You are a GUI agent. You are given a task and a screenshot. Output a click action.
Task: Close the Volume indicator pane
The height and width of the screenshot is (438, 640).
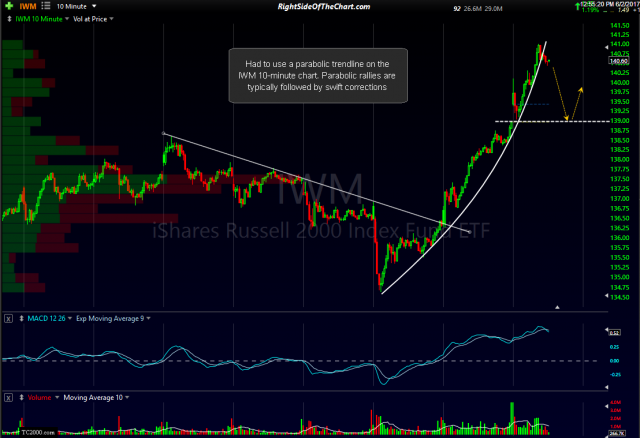click(8, 398)
